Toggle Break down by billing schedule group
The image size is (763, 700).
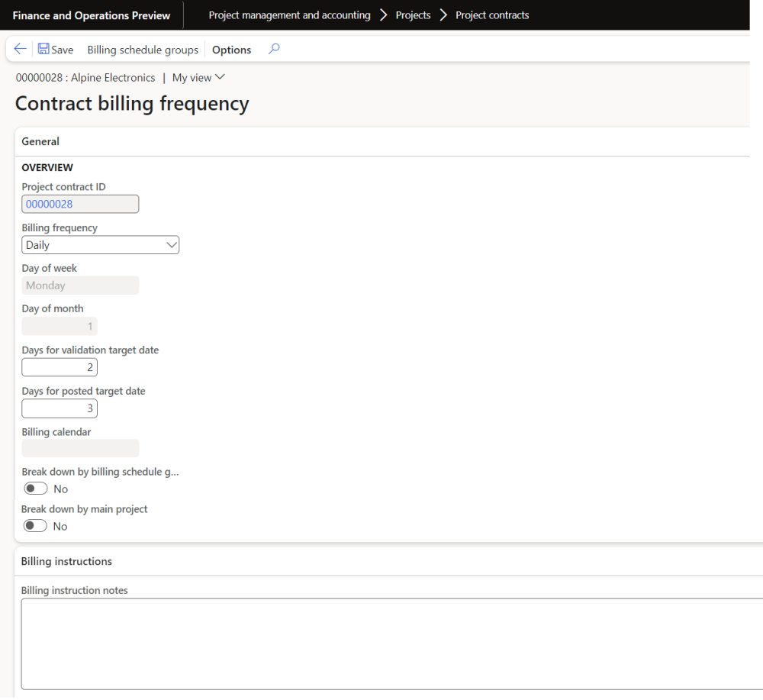pos(36,489)
